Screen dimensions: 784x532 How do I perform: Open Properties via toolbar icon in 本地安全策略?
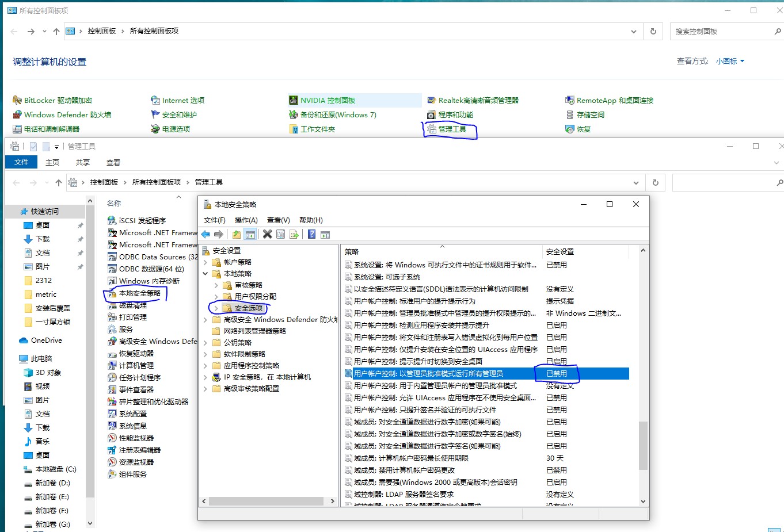click(280, 234)
